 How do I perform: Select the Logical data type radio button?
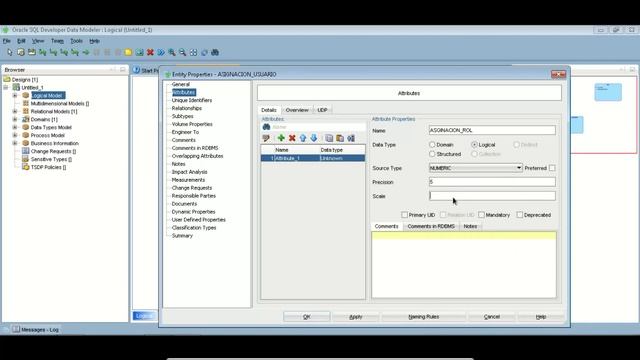474,144
